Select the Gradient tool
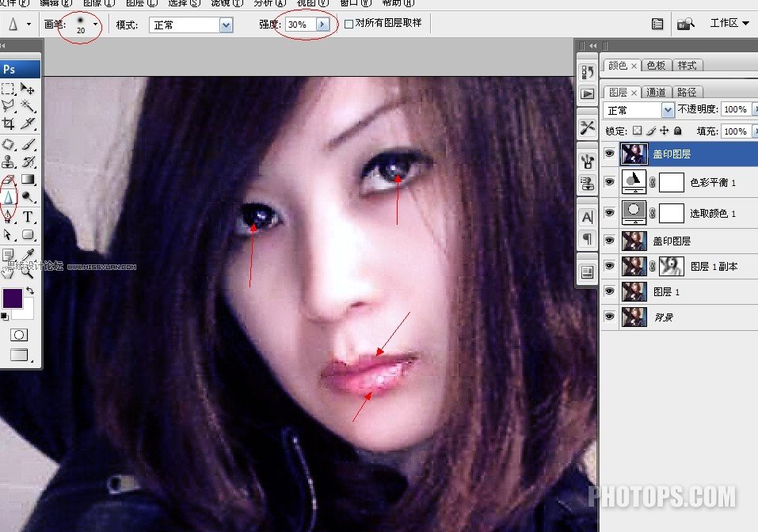Screen dimensions: 758x532 28,180
